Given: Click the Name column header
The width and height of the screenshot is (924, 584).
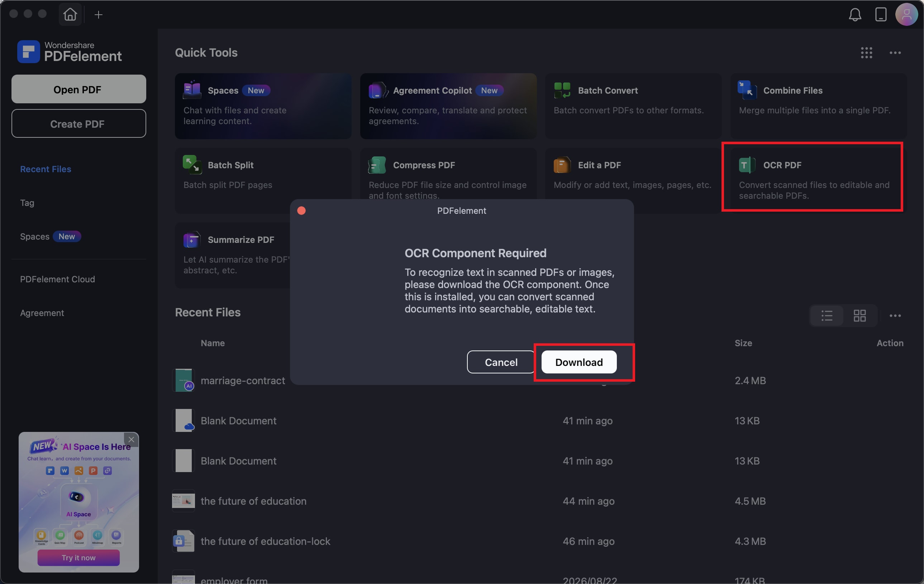Looking at the screenshot, I should 213,343.
